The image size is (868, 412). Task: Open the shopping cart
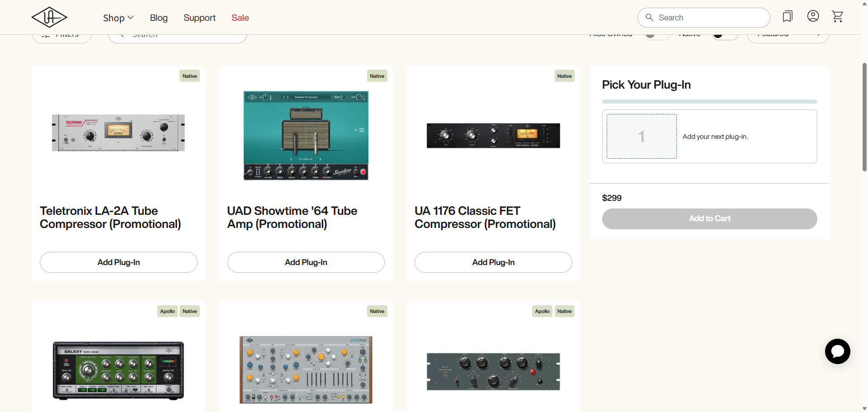(837, 17)
